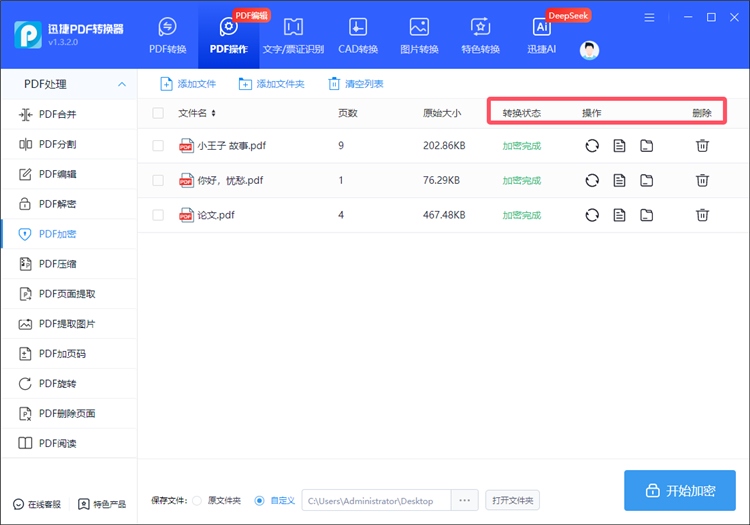Viewport: 750px width, 525px height.
Task: Click 清空列表 to clear the list
Action: click(x=356, y=84)
